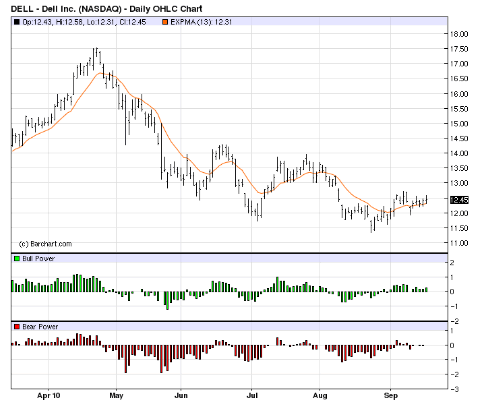Click the 17.50 price axis label
Image resolution: width=478 pixels, height=407 pixels.
tap(459, 49)
